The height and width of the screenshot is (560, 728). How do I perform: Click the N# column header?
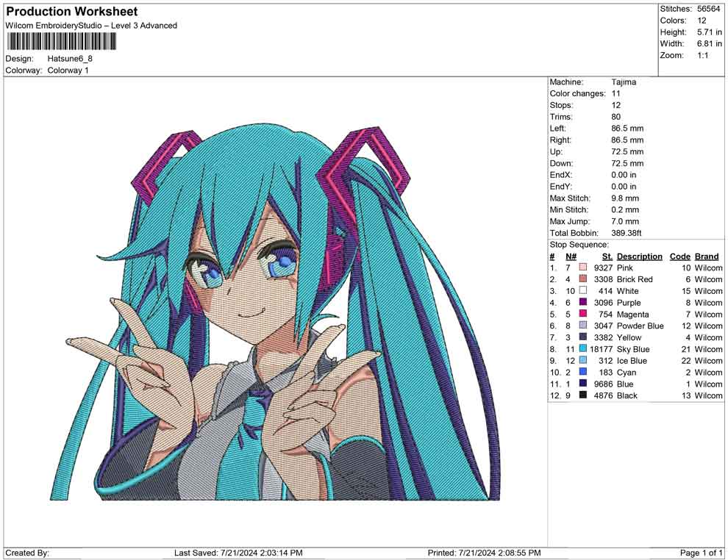coord(571,256)
